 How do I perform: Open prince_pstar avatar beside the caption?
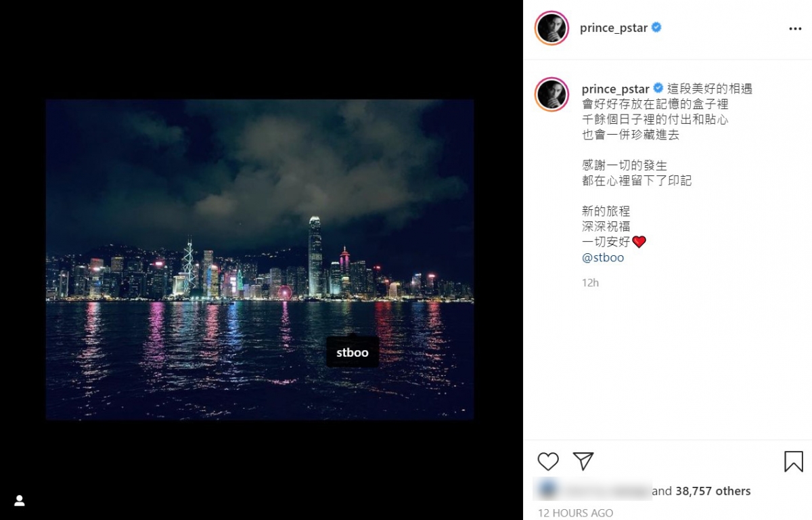(x=551, y=95)
